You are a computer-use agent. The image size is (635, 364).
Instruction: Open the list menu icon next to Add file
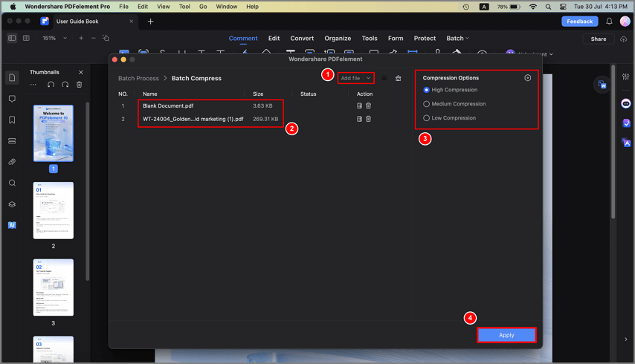point(384,78)
